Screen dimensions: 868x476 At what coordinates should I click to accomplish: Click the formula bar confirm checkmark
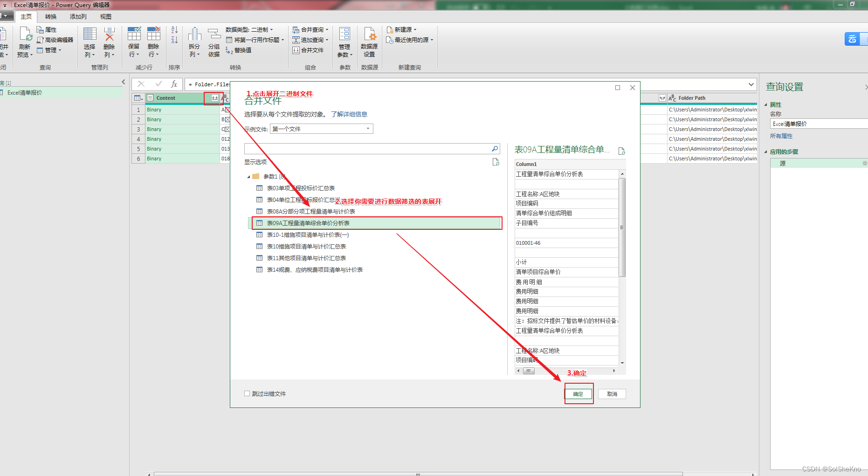pos(158,84)
